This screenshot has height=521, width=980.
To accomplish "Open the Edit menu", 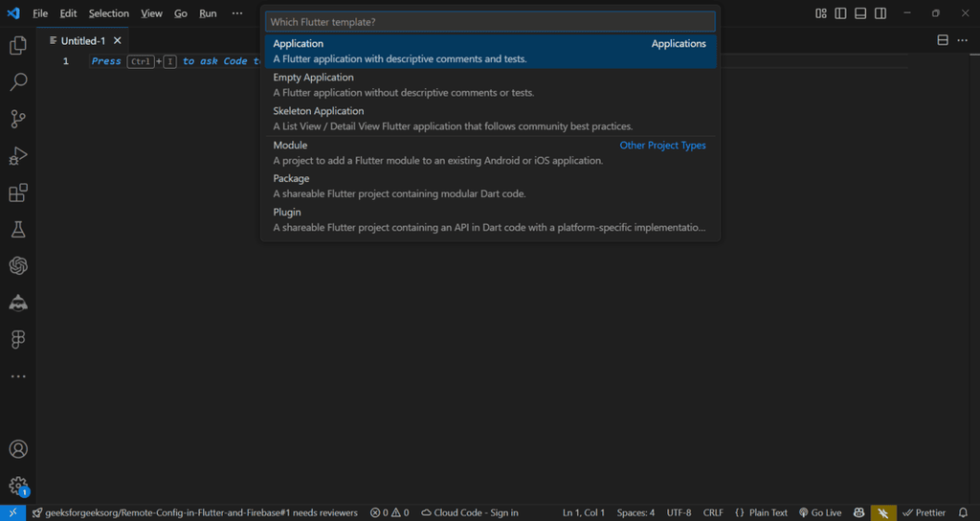I will coord(68,13).
